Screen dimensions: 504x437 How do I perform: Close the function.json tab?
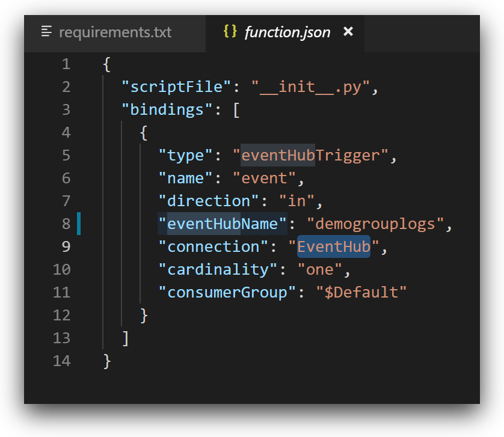pos(348,32)
